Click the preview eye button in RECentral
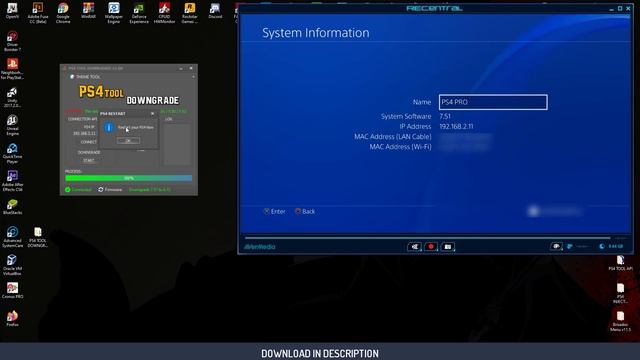The height and width of the screenshot is (360, 640). tap(556, 246)
